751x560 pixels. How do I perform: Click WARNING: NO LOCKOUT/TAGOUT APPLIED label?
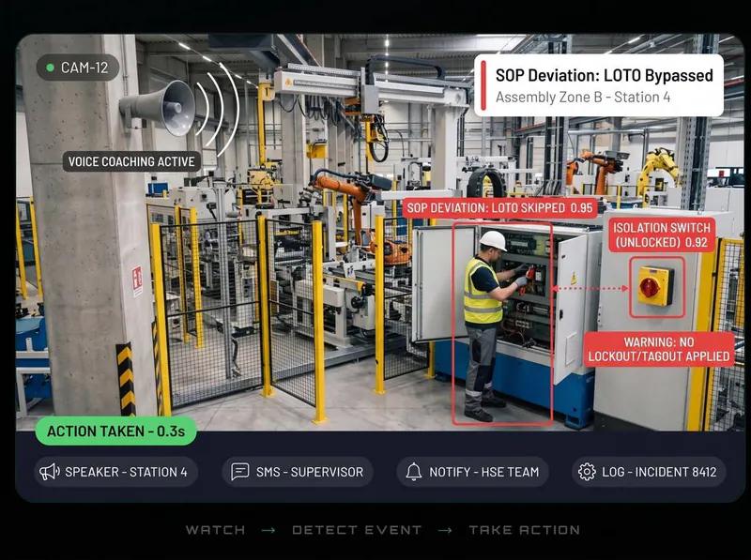tap(659, 349)
